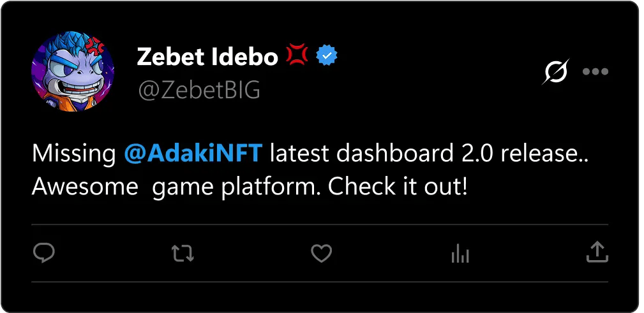The width and height of the screenshot is (644, 313).
Task: Click the divider line above action icons
Action: coord(320,224)
